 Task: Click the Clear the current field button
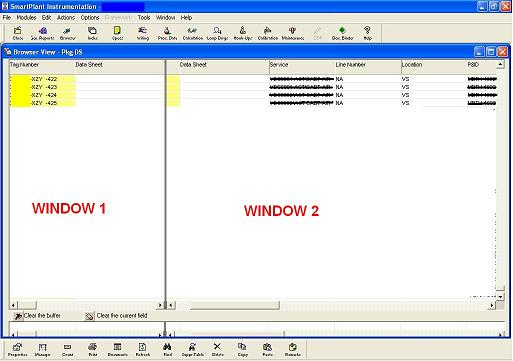(116, 316)
